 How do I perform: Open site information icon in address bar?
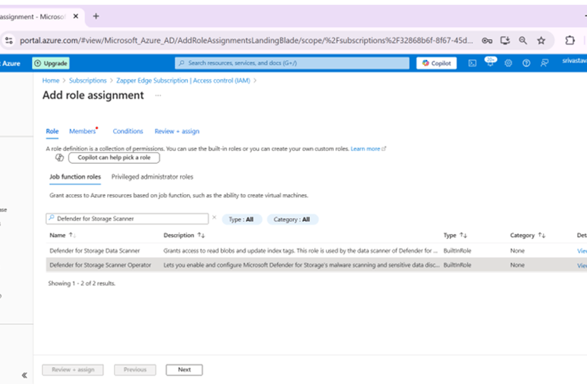click(9, 41)
